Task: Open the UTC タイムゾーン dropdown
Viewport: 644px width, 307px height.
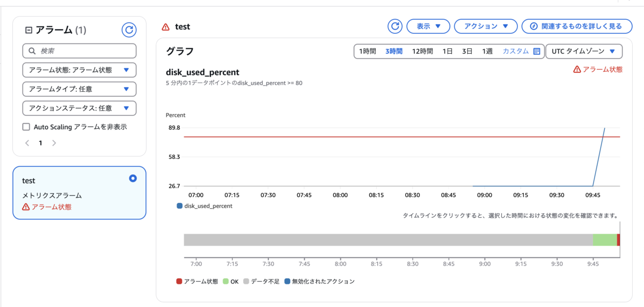Action: (584, 52)
